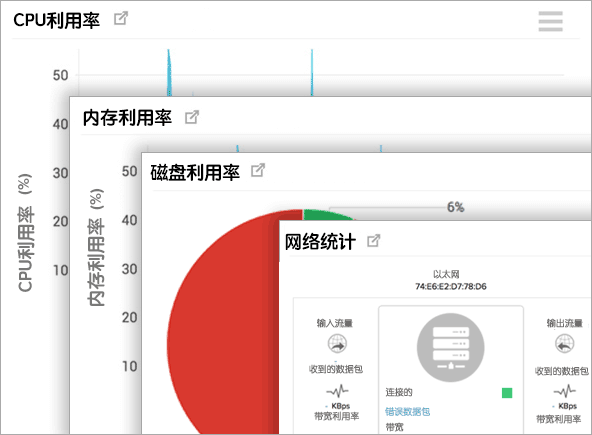Click the 输出流量 label

(x=564, y=323)
